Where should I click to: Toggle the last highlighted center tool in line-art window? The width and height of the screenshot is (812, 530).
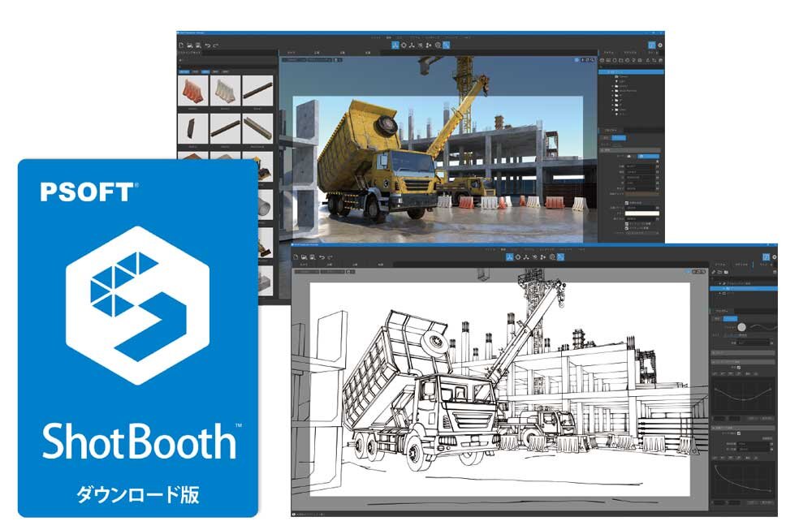click(x=560, y=257)
